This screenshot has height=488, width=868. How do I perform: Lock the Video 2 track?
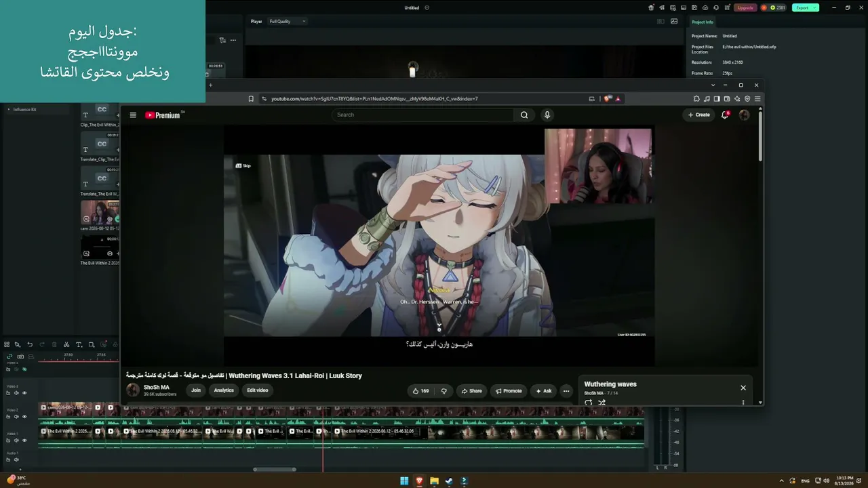(8, 417)
